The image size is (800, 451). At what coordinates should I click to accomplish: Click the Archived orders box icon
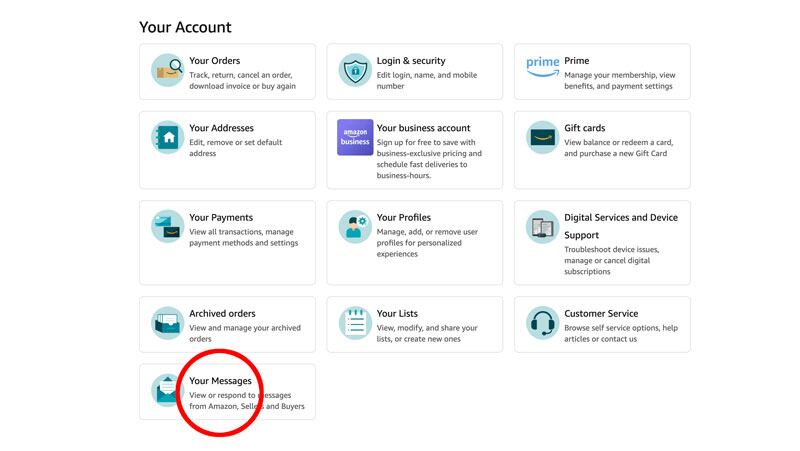coord(167,323)
